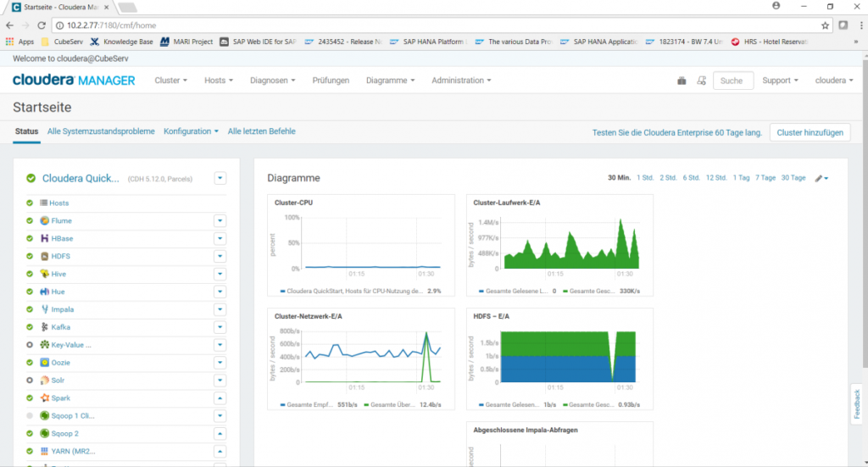
Task: Click the HDFS service icon
Action: (44, 256)
